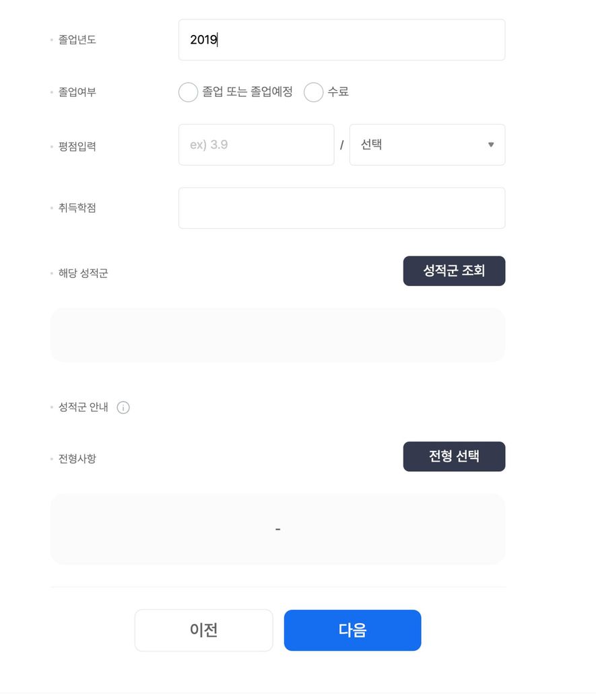Screen dimensions: 596x700
Task: Go back with the 이전 button
Action: click(x=204, y=631)
